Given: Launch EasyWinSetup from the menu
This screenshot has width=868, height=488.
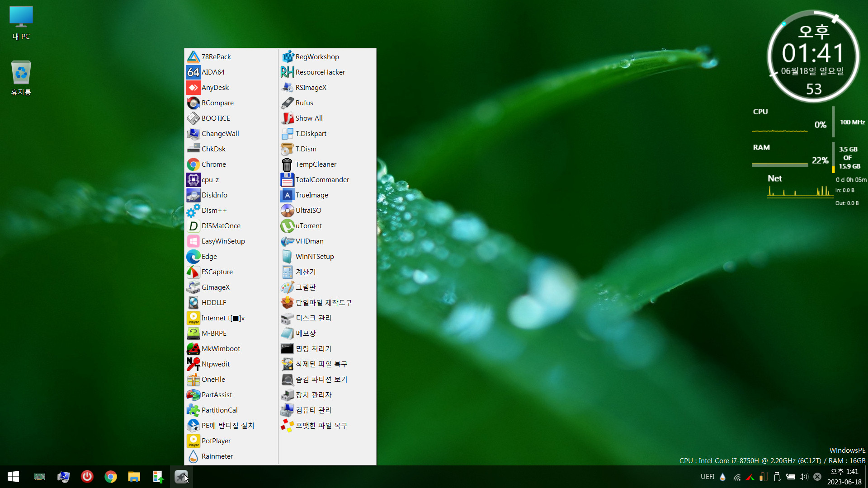Looking at the screenshot, I should (231, 241).
